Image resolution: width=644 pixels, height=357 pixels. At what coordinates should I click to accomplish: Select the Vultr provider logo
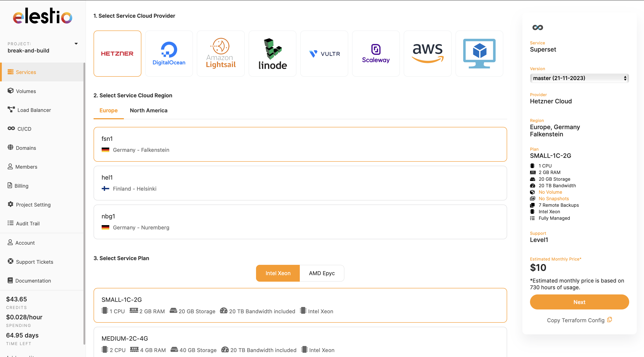(324, 53)
